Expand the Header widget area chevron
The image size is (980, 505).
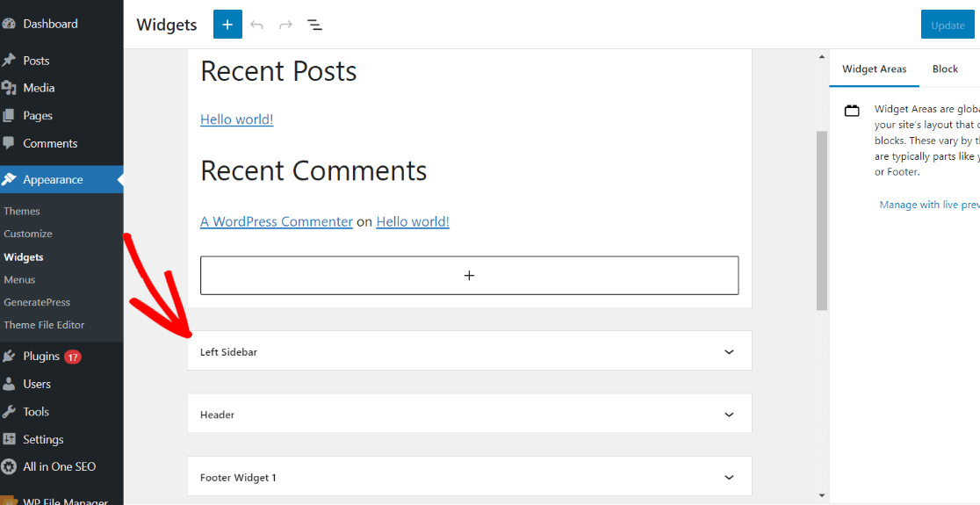(x=728, y=415)
